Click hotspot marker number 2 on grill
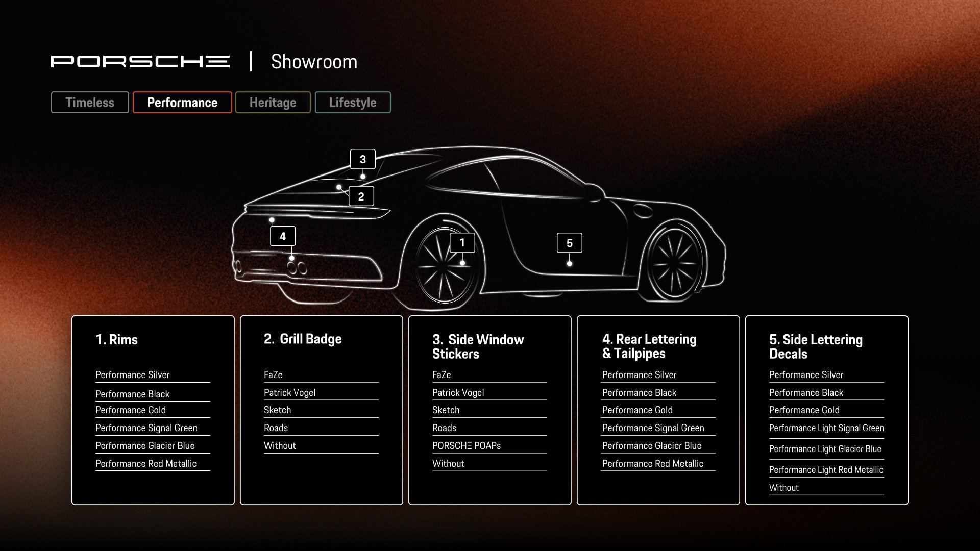980x551 pixels. click(x=361, y=196)
